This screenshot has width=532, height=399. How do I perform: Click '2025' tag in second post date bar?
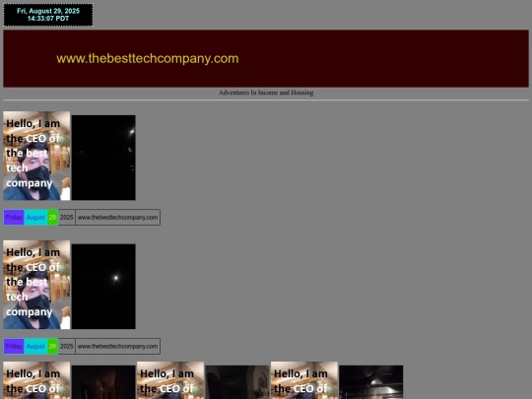click(67, 347)
